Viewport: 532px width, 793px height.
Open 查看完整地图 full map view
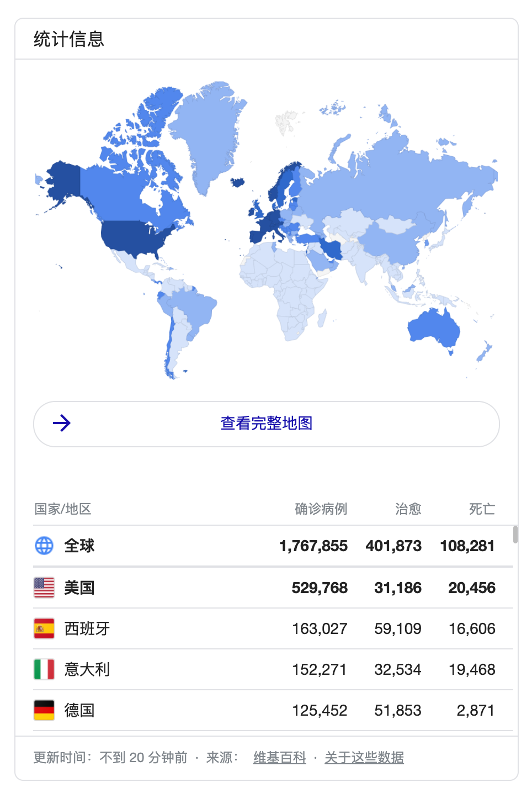[266, 424]
